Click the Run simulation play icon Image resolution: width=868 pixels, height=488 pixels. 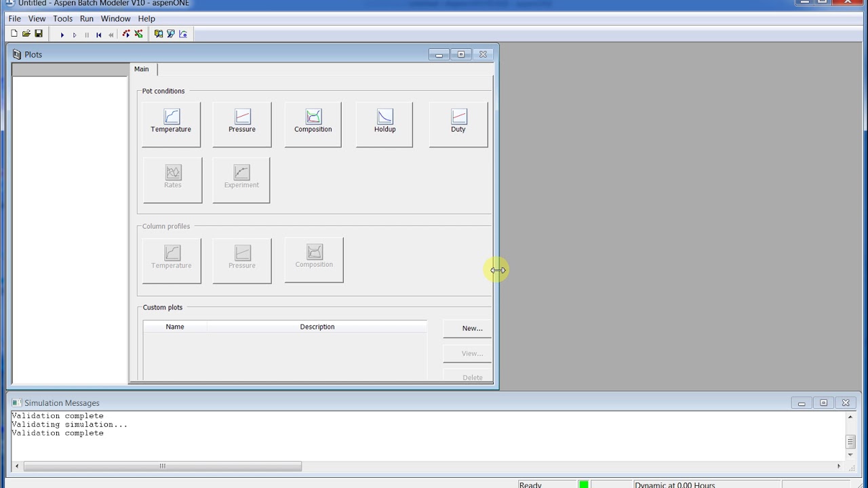click(62, 35)
